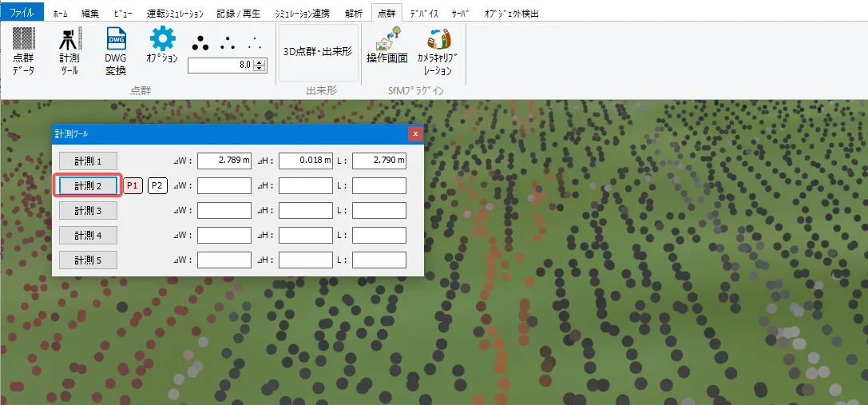Click the 3D点群・出来形 button
Screen dimensions: 868x405
click(x=318, y=51)
